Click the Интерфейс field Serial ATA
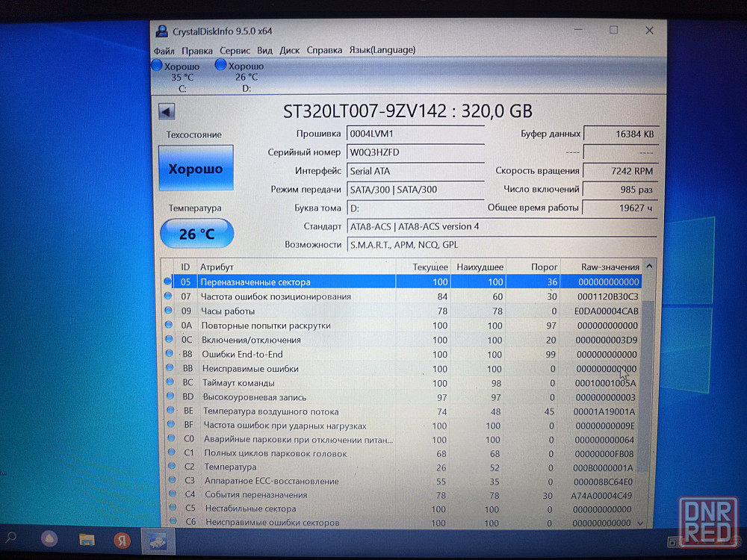This screenshot has height=560, width=747. point(415,171)
